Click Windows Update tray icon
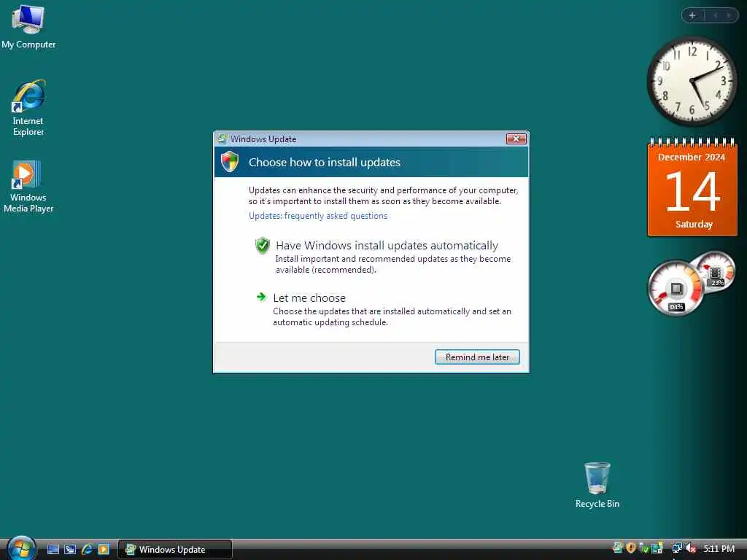Viewport: 747px width, 560px height. tap(618, 548)
